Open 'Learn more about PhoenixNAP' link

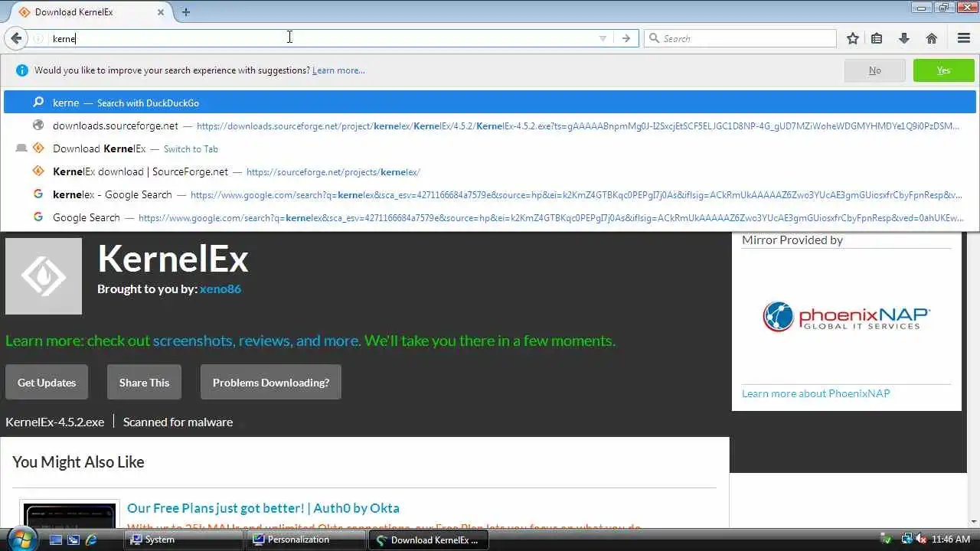[x=816, y=393]
